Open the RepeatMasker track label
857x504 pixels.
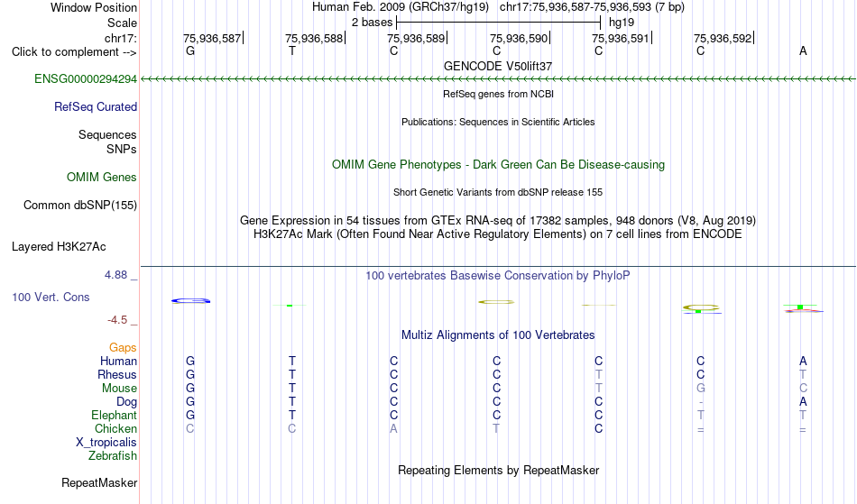[99, 482]
